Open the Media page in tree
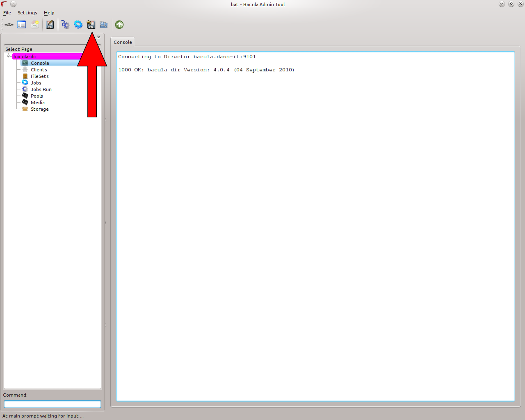 click(x=38, y=102)
